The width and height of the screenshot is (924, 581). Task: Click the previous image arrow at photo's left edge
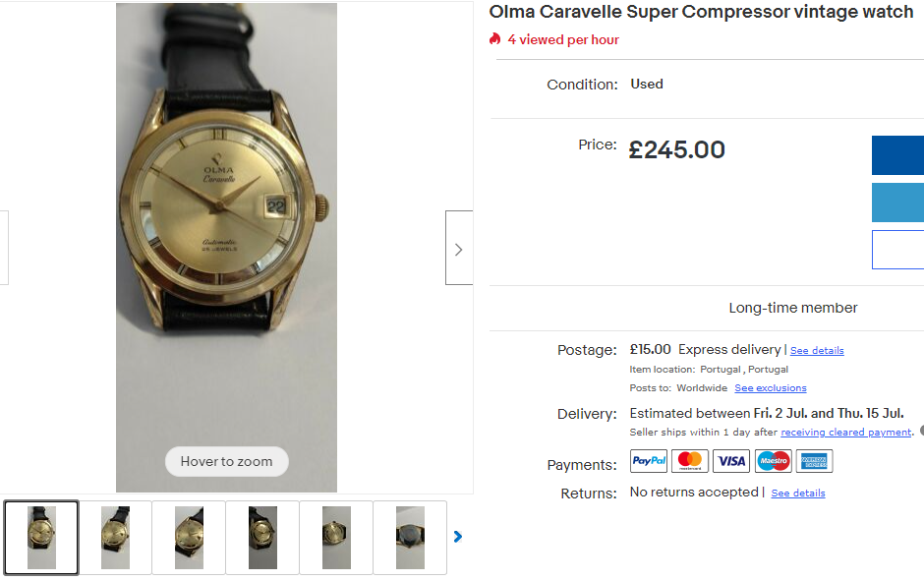[4, 248]
